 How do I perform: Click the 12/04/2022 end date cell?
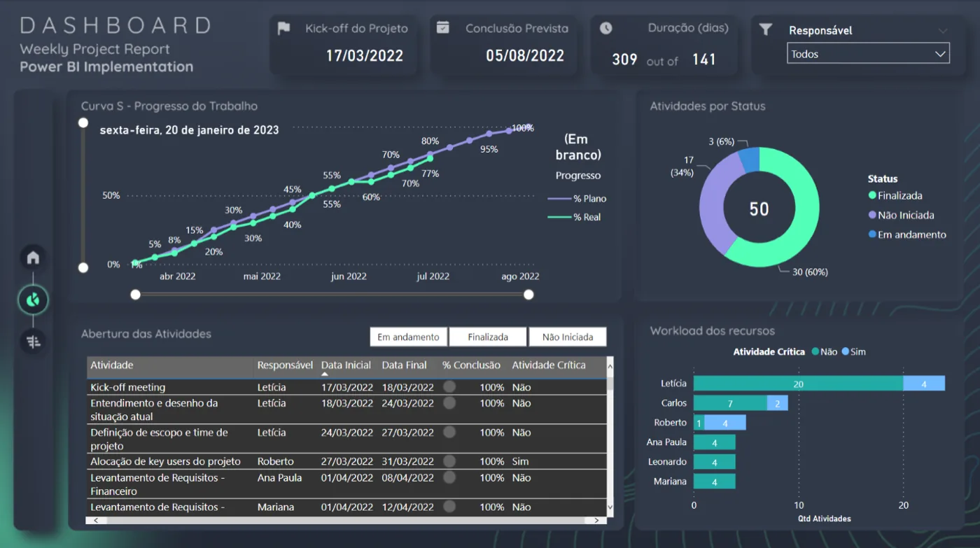click(x=408, y=507)
